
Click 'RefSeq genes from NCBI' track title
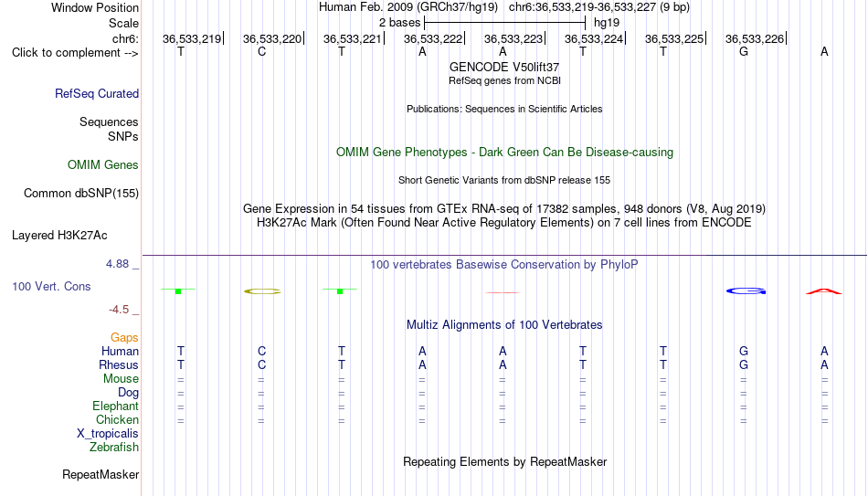tap(505, 80)
